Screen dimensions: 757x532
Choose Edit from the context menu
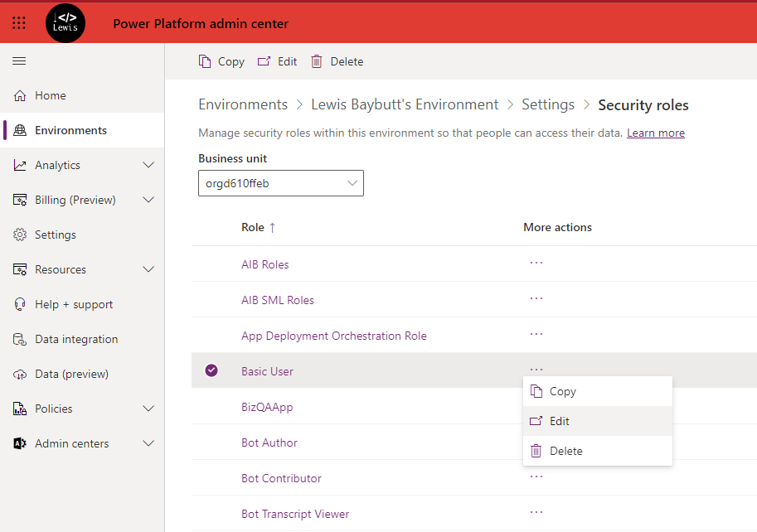pos(560,421)
